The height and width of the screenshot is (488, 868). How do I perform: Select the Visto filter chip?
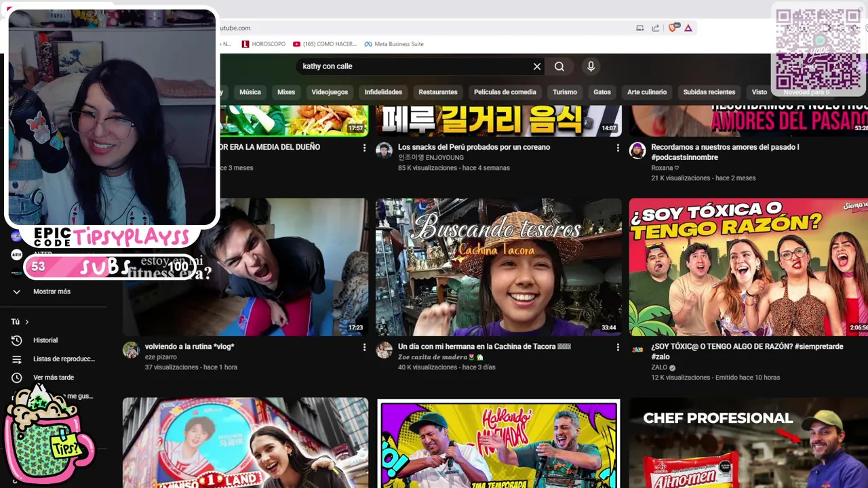pos(759,92)
